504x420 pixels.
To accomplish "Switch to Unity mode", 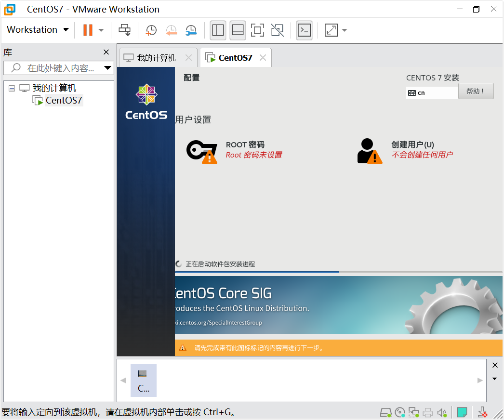I will [x=278, y=30].
